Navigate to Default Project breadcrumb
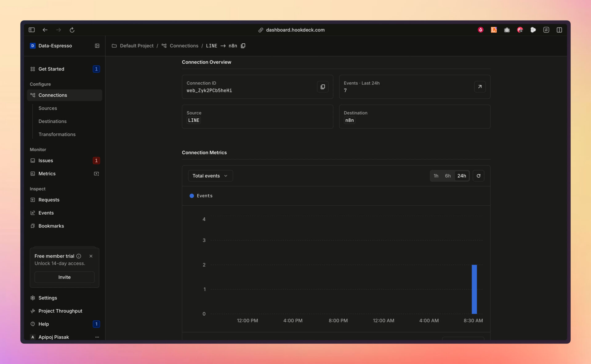The height and width of the screenshot is (364, 591). (x=136, y=46)
